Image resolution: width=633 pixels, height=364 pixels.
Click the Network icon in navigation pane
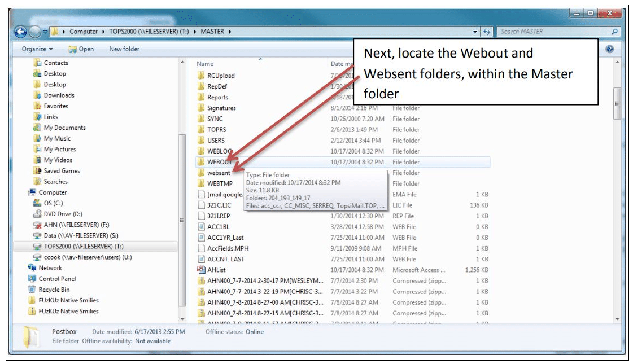pyautogui.click(x=32, y=268)
